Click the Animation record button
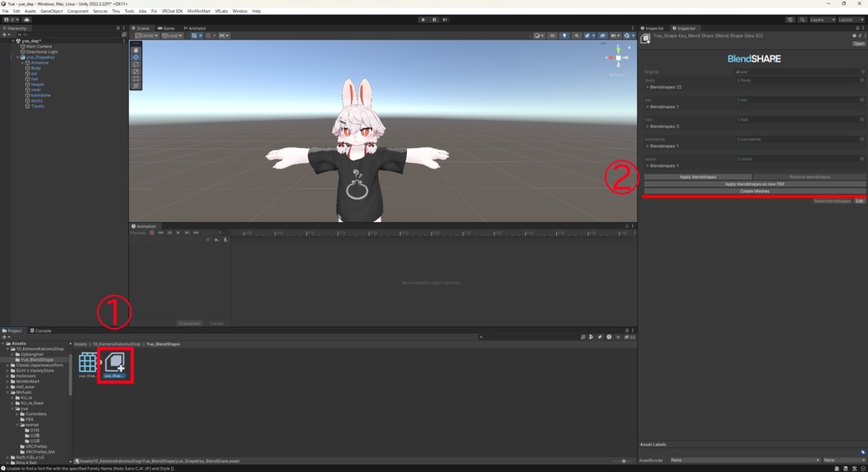 coord(152,233)
